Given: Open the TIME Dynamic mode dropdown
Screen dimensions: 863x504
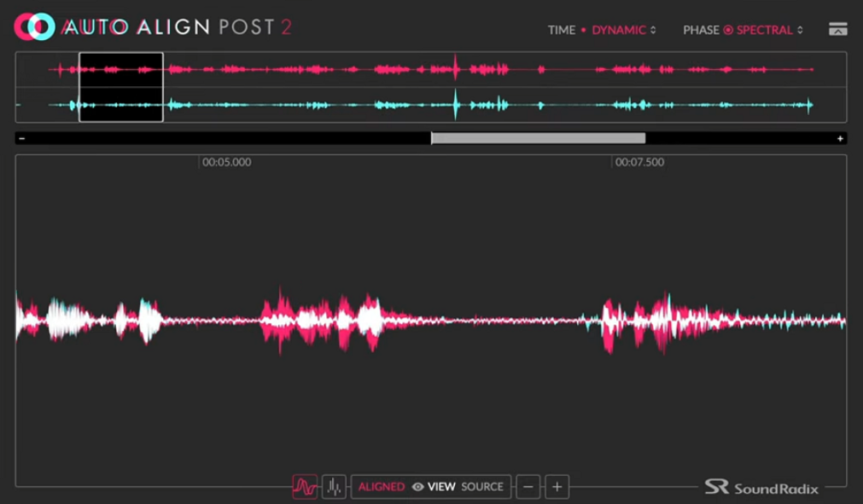Looking at the screenshot, I should pos(624,30).
